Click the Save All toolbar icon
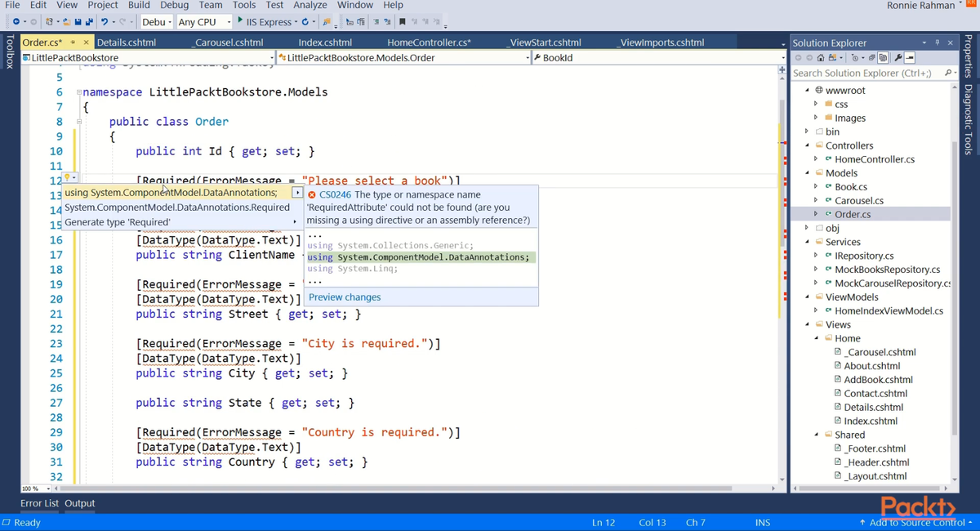The image size is (980, 531). [x=88, y=21]
